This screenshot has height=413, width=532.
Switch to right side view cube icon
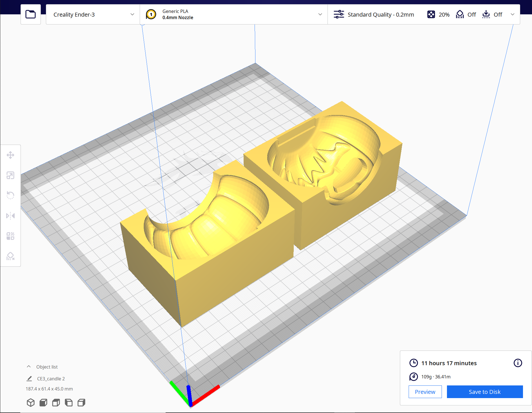(x=81, y=403)
